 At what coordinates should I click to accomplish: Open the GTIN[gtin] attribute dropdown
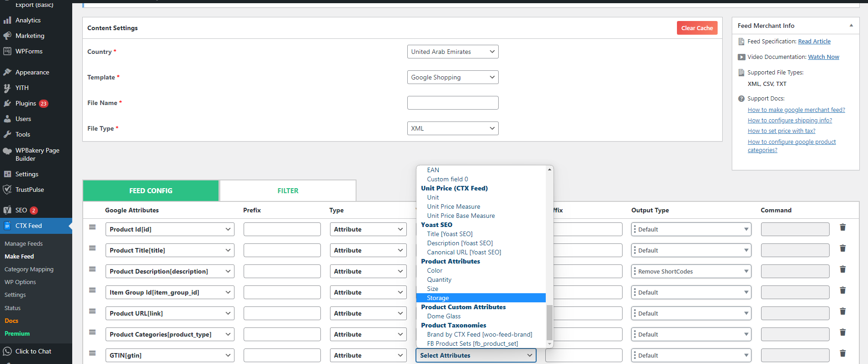(x=170, y=355)
